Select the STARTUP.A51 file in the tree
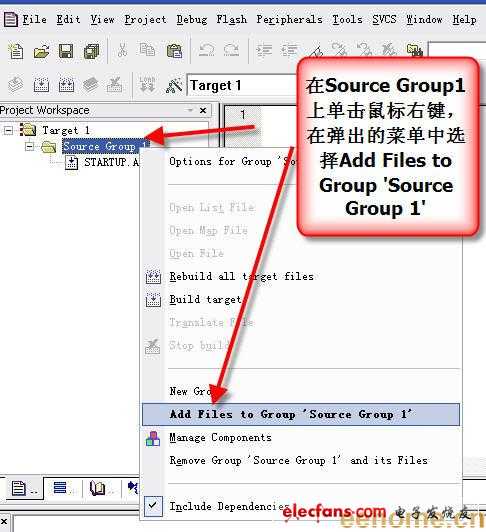 pos(111,162)
